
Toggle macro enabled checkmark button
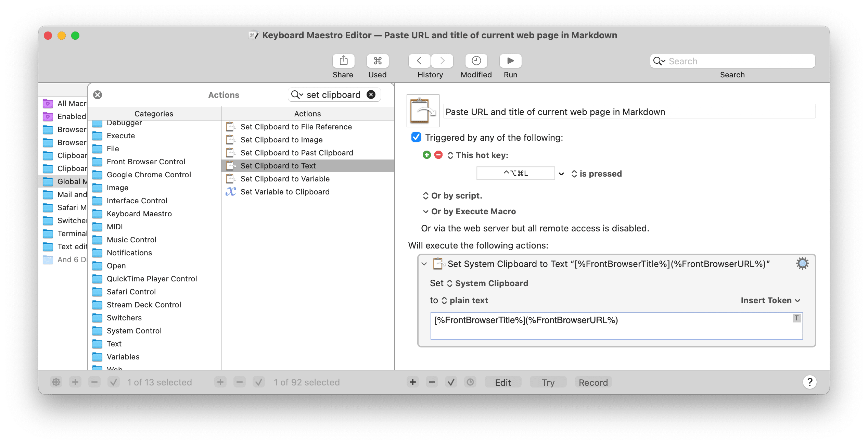point(259,382)
